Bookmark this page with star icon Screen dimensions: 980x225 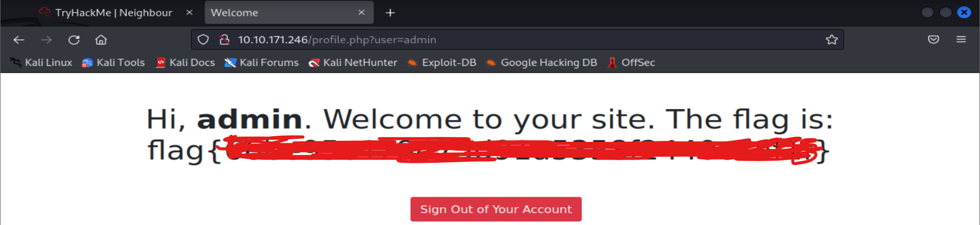pos(831,40)
